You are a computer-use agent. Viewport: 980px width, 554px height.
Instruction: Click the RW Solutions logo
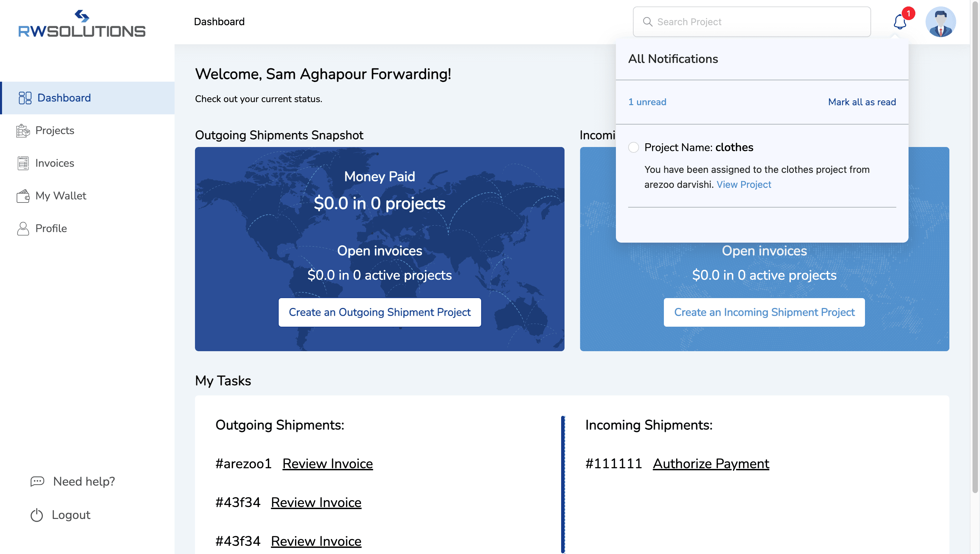[x=82, y=24]
